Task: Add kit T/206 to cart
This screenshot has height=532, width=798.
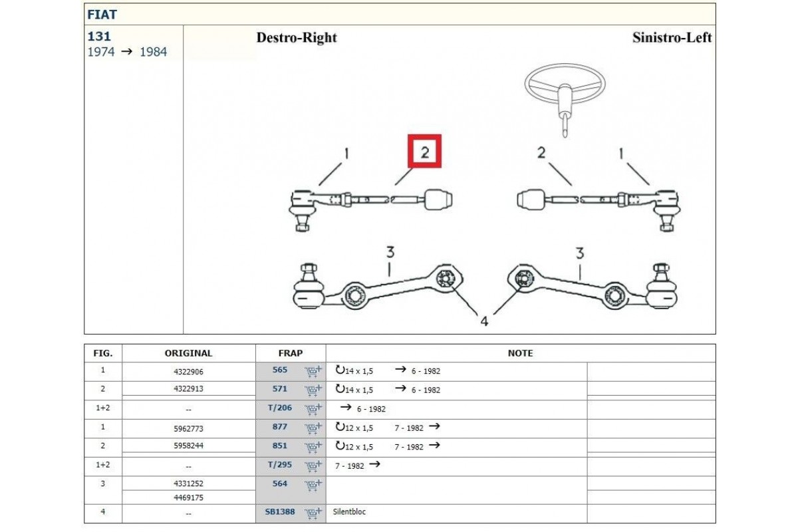Action: 313,409
